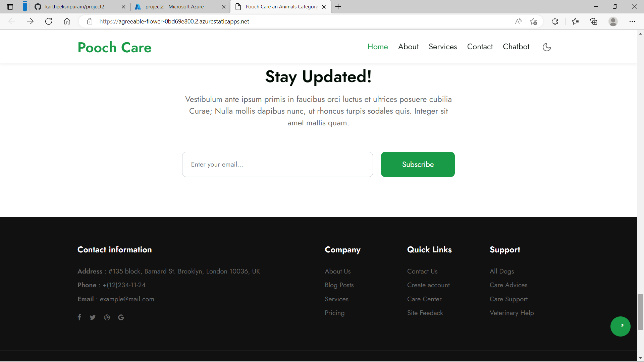Open Blog Posts footer link
The image size is (644, 362).
[x=339, y=285]
